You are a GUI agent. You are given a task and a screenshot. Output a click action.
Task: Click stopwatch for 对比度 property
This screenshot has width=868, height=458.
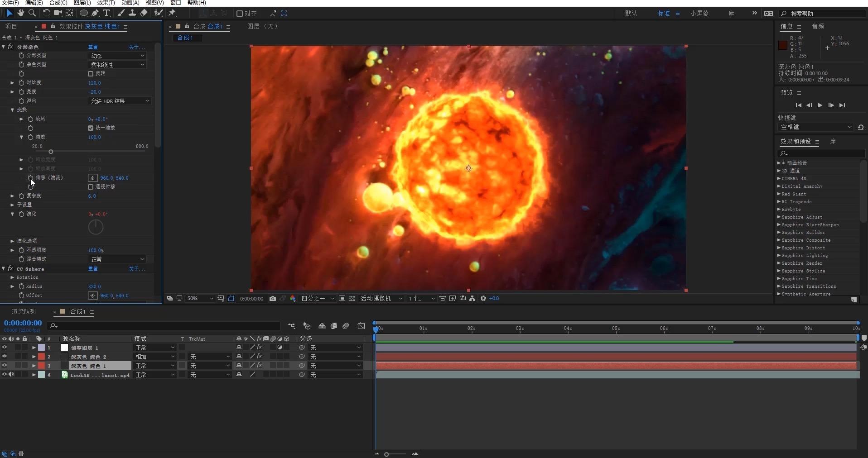(21, 83)
